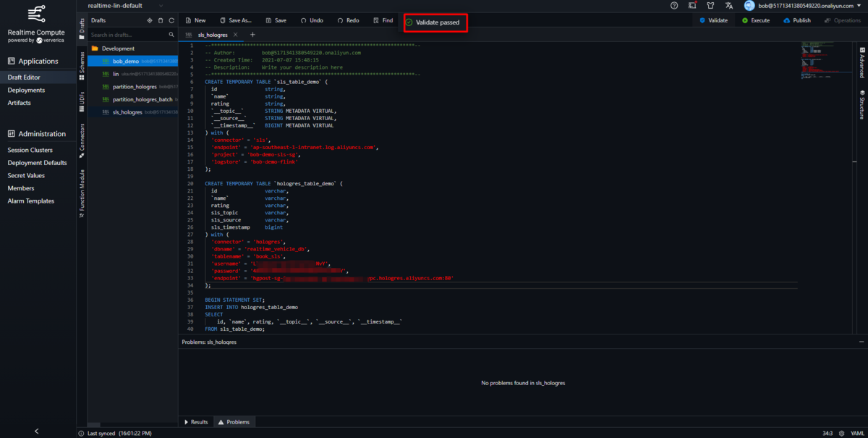Open the Connectors vertical side tab

coord(82,140)
